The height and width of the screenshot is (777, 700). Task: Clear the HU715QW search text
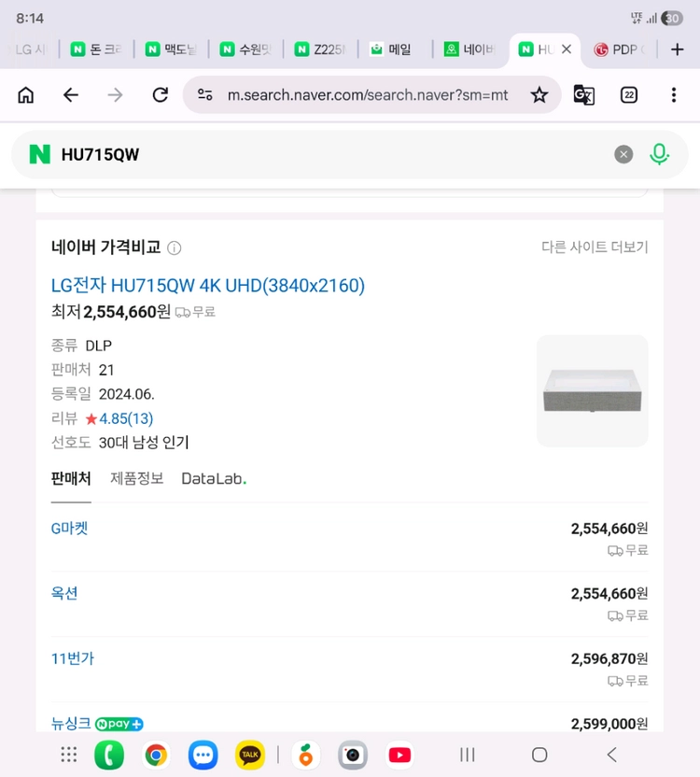click(x=623, y=155)
